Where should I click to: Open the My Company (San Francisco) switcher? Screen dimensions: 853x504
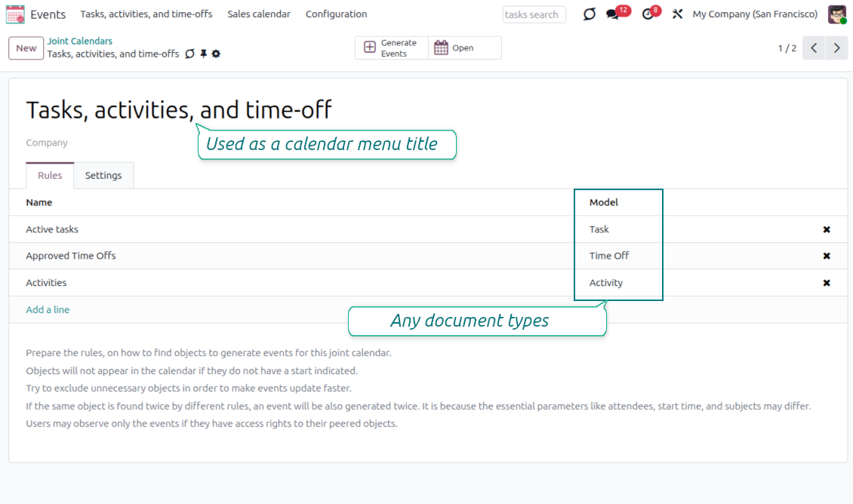coord(755,14)
